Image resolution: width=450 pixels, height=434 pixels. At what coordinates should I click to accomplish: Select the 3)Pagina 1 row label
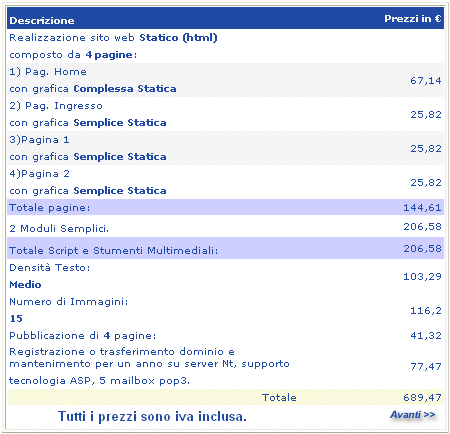pyautogui.click(x=39, y=140)
